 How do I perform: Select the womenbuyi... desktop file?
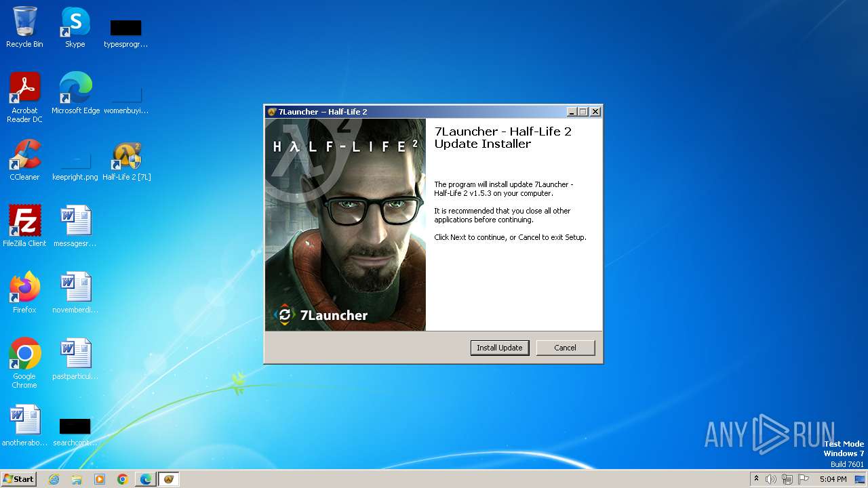tap(125, 99)
